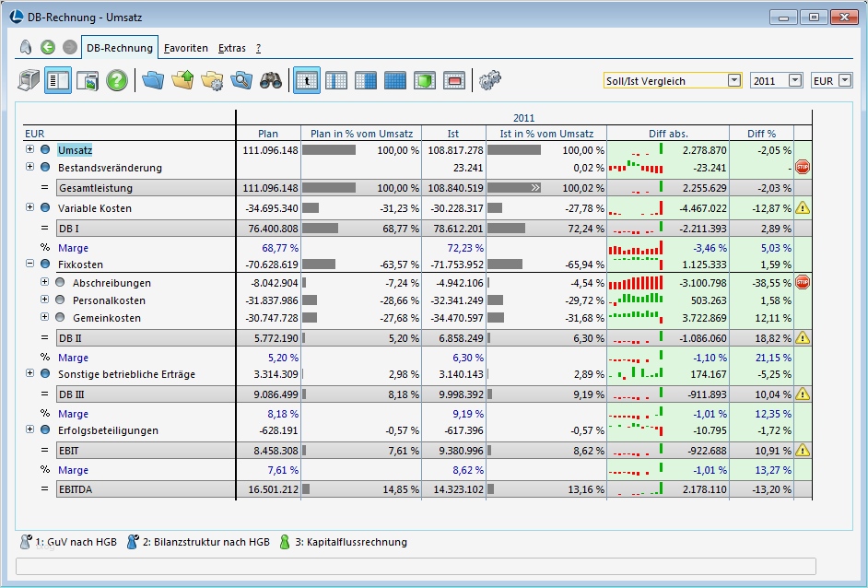This screenshot has height=588, width=868.
Task: Select the green 3D cube view icon
Action: tap(424, 80)
